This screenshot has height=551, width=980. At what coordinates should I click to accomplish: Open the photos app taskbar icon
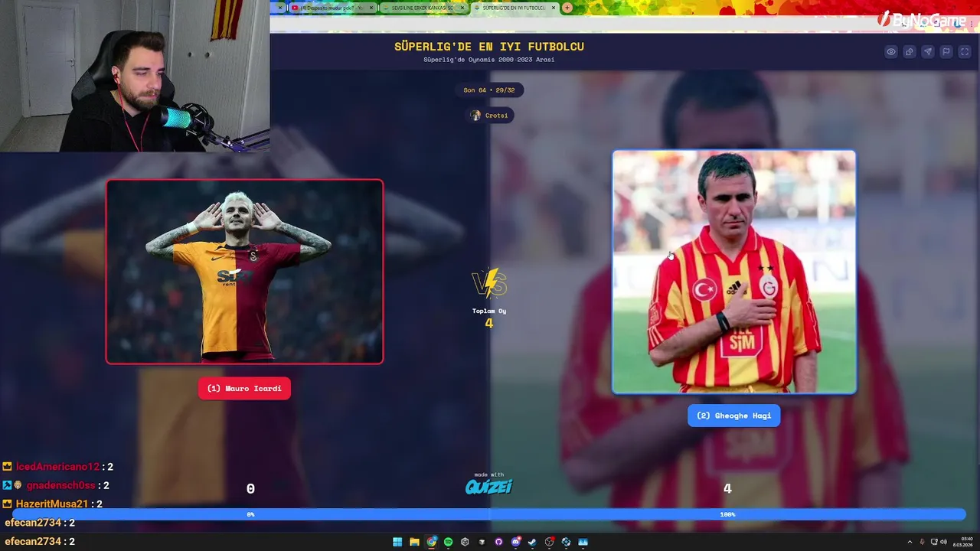click(583, 542)
